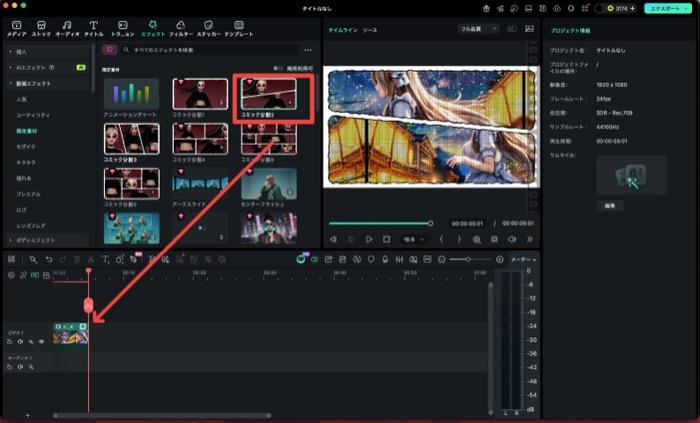Open the メーター meter dropdown
This screenshot has height=423, width=700.
(523, 259)
